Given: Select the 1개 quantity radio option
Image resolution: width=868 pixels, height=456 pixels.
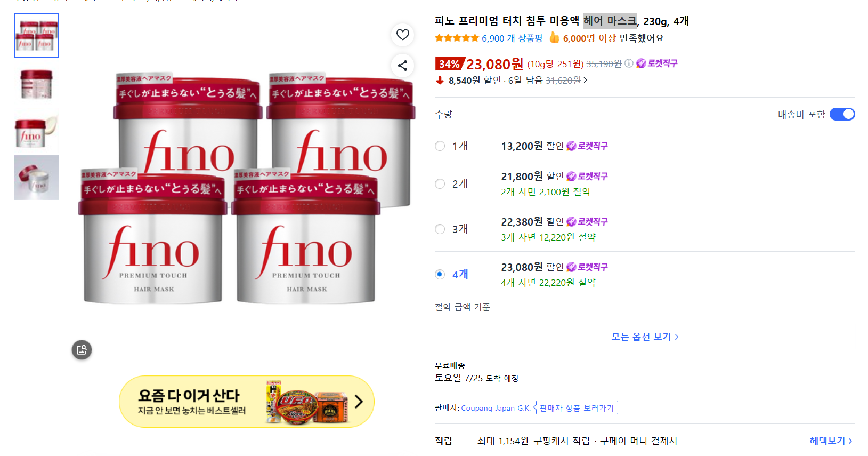Looking at the screenshot, I should (440, 146).
